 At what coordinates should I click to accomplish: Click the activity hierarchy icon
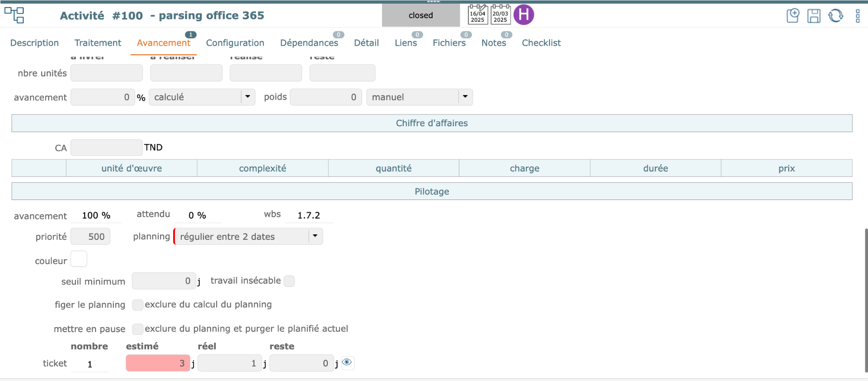pos(14,15)
